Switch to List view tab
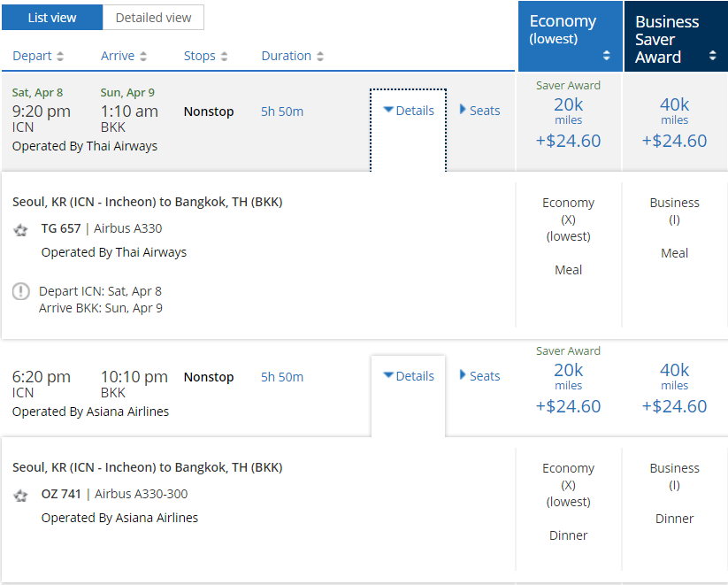The height and width of the screenshot is (585, 728). [x=52, y=18]
